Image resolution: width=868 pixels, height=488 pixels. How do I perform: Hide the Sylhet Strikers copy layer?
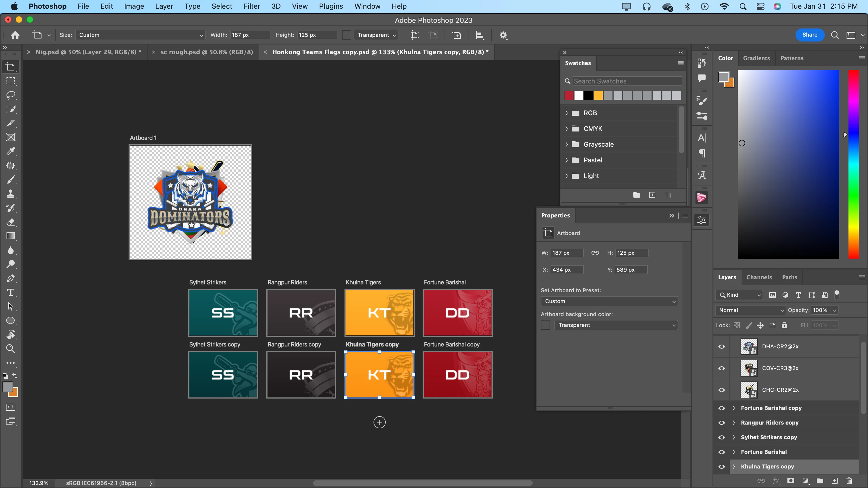(x=722, y=437)
